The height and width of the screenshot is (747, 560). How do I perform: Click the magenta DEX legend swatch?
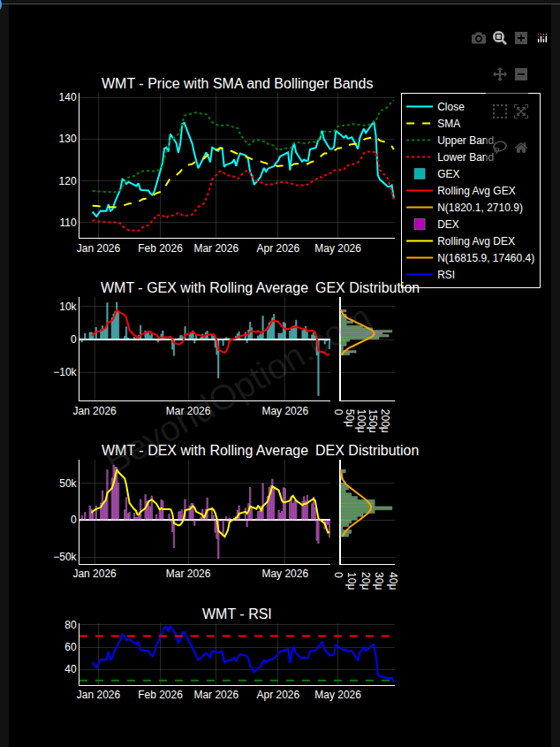coord(420,224)
